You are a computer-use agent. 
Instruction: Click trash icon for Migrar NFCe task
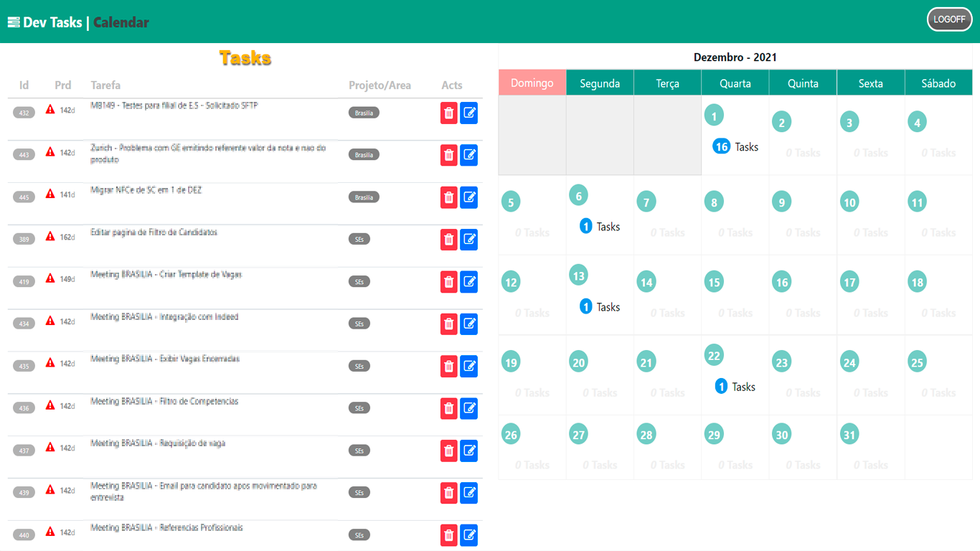click(x=448, y=197)
